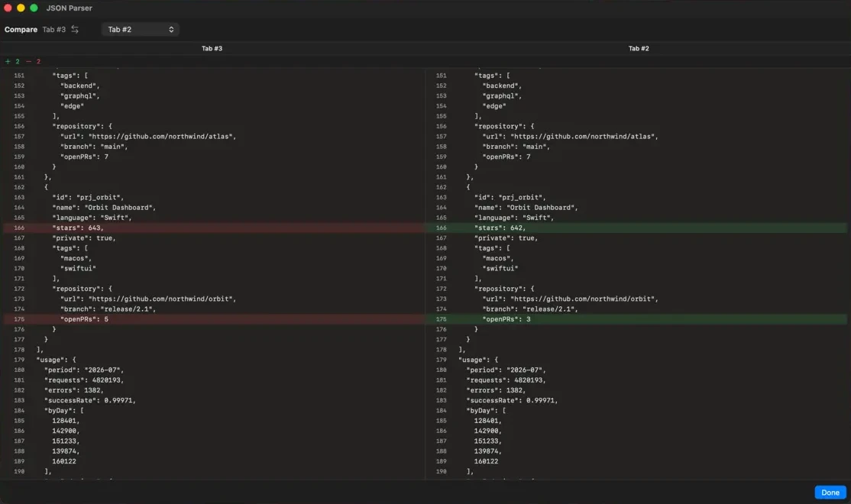Viewport: 851px width, 504px height.
Task: Click "errors": 1382 in left pane
Action: click(x=74, y=390)
